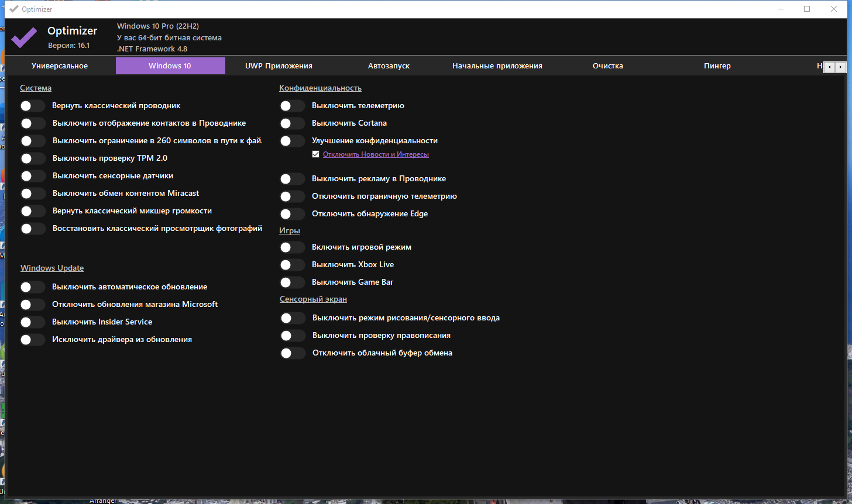
Task: Click the Система section heading
Action: pos(36,88)
